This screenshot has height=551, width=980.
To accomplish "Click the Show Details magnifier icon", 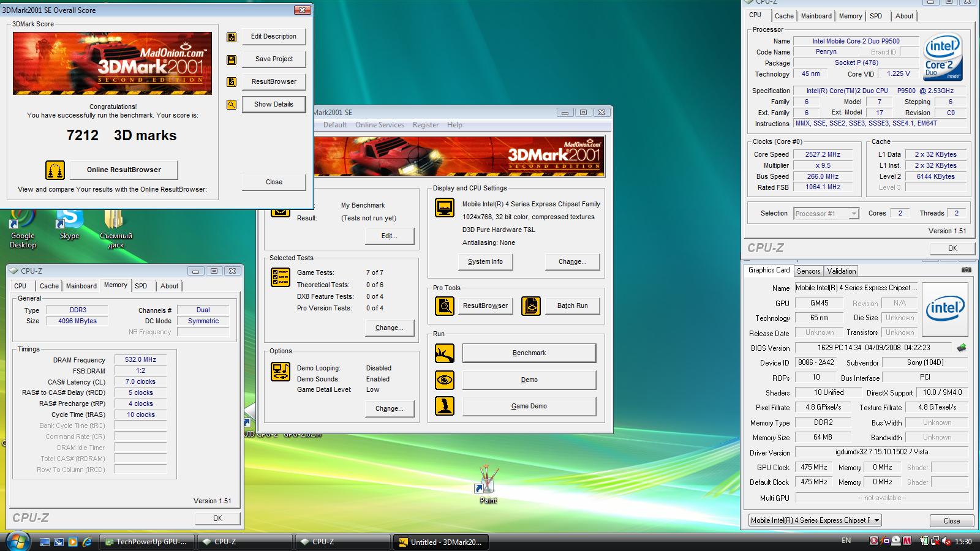I will 232,105.
